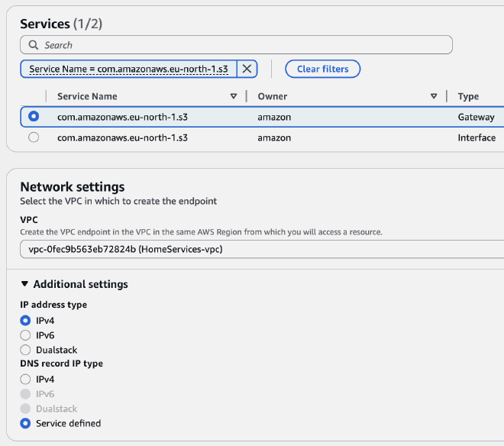Click the Service Name column header
The image size is (504, 446).
point(87,96)
